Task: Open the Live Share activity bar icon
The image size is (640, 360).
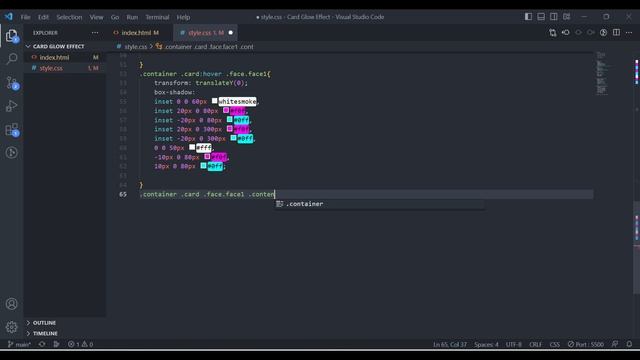Action: click(11, 153)
